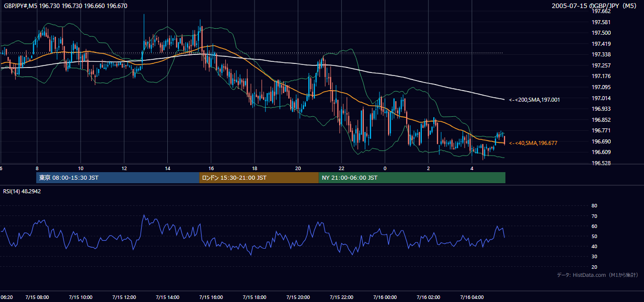Click price level 197.014 on the scale

click(601, 98)
